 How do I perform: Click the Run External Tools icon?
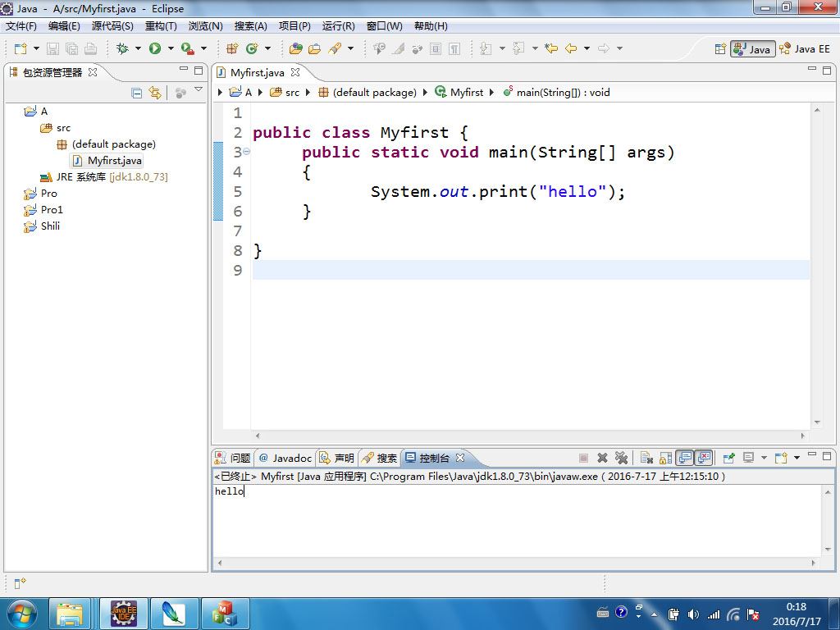pyautogui.click(x=187, y=48)
